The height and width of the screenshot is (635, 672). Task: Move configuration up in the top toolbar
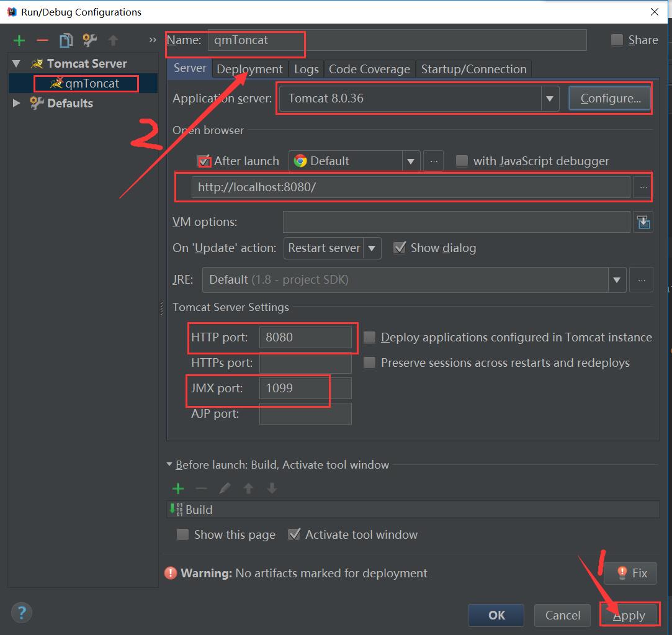pos(113,40)
